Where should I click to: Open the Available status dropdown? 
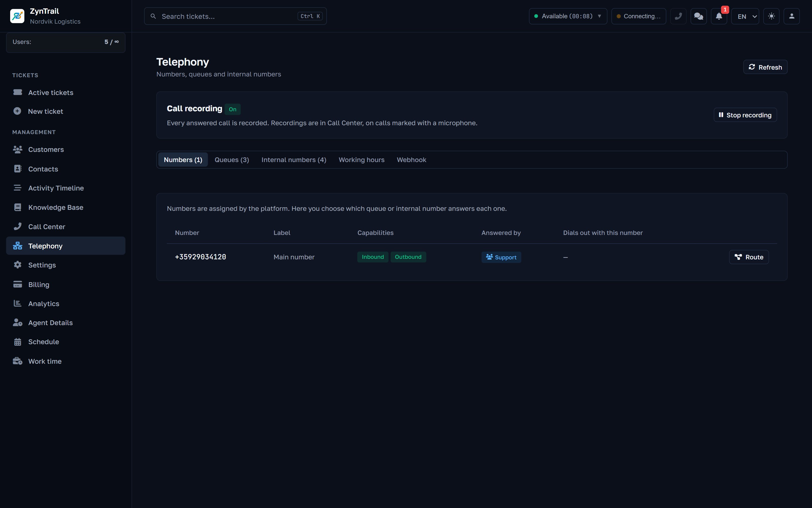[x=568, y=16]
